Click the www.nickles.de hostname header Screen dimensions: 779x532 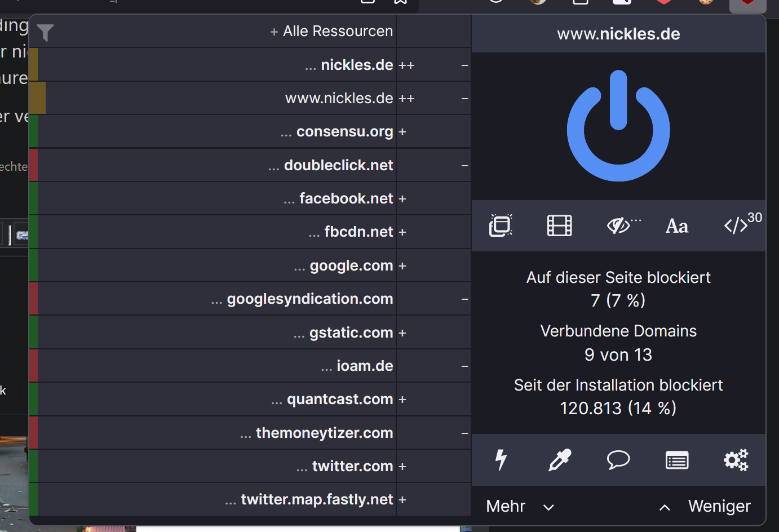pyautogui.click(x=618, y=34)
